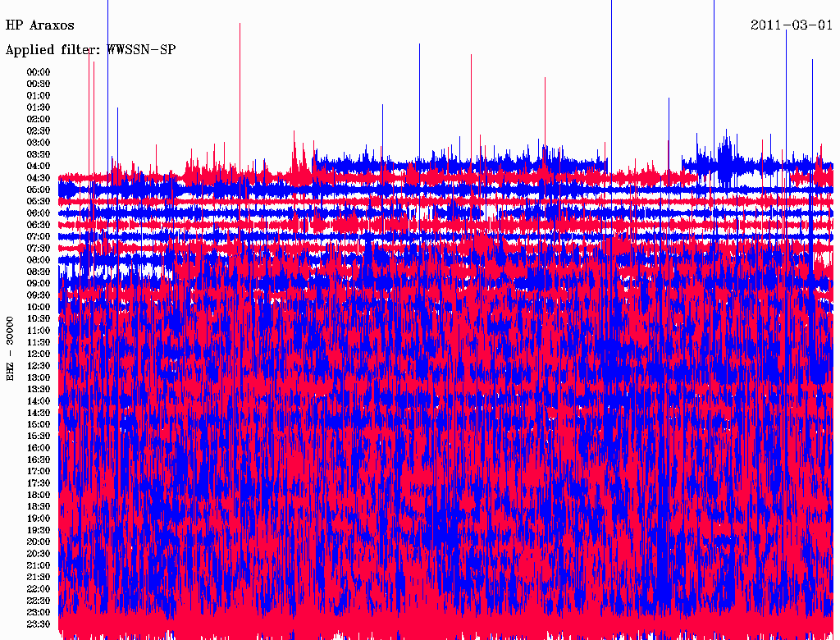This screenshot has height=640, width=840.
Task: Select the 22:00 time label
Action: [x=39, y=588]
